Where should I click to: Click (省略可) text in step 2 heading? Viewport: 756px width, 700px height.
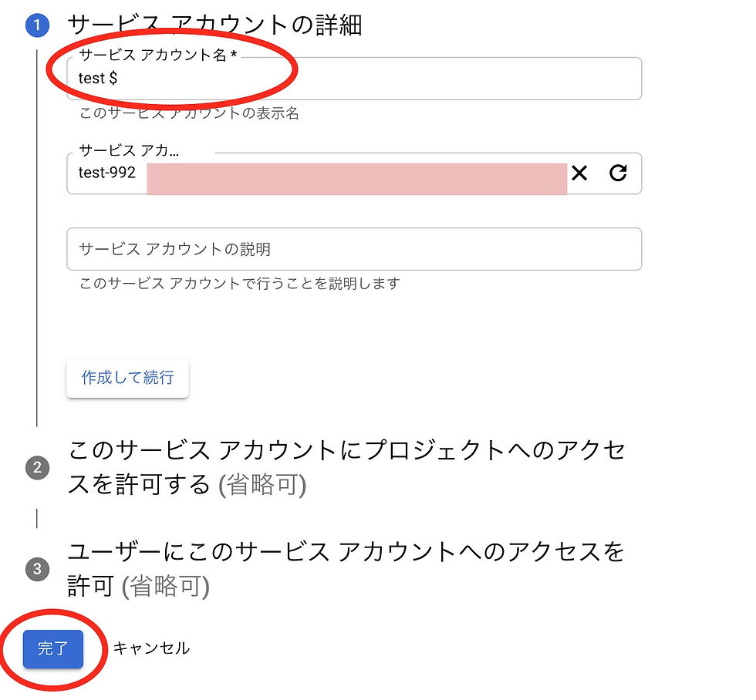(x=262, y=485)
